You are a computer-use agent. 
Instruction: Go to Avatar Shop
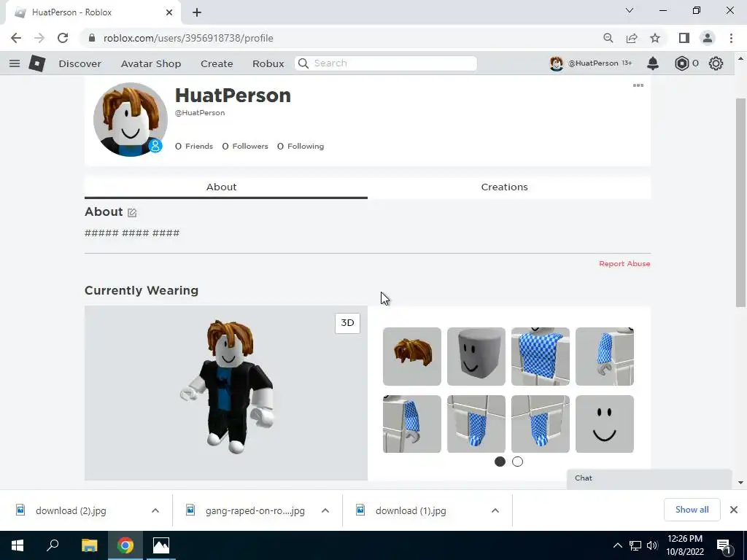151,64
